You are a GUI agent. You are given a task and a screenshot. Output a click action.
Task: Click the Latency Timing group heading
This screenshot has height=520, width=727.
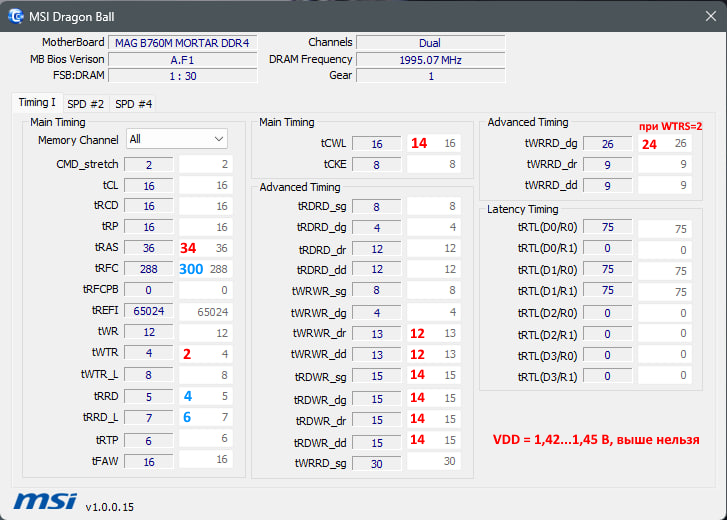[x=523, y=209]
